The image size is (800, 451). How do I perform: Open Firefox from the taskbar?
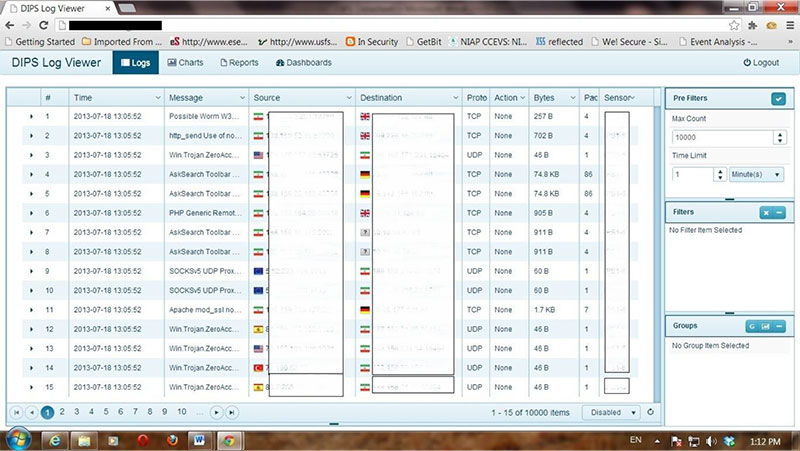(x=172, y=440)
